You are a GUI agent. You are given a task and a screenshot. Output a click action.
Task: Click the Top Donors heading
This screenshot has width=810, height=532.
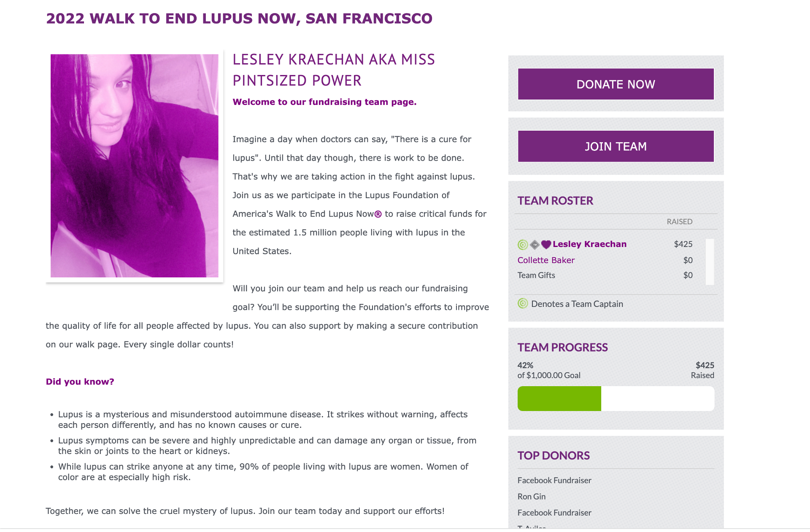tap(553, 456)
